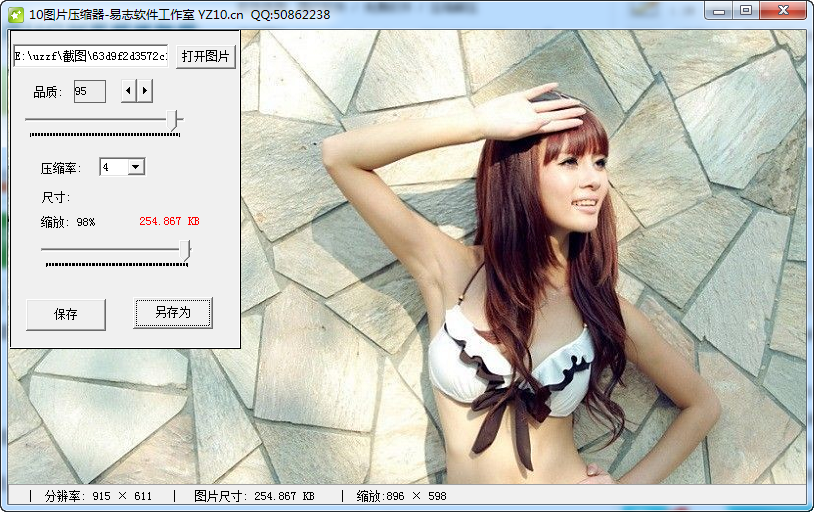Click the 保存 save button
Screen dimensions: 814x512
coord(66,314)
